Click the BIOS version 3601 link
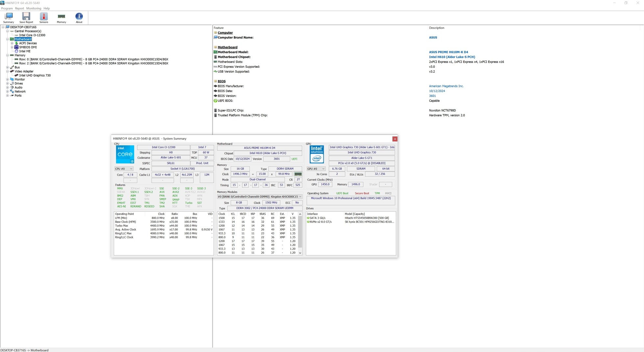The height and width of the screenshot is (352, 644). [x=432, y=96]
